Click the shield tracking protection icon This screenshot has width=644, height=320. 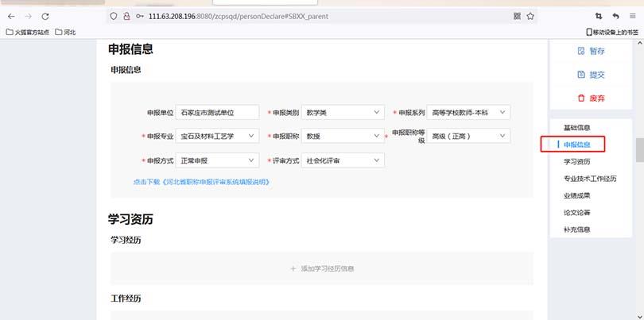click(114, 16)
